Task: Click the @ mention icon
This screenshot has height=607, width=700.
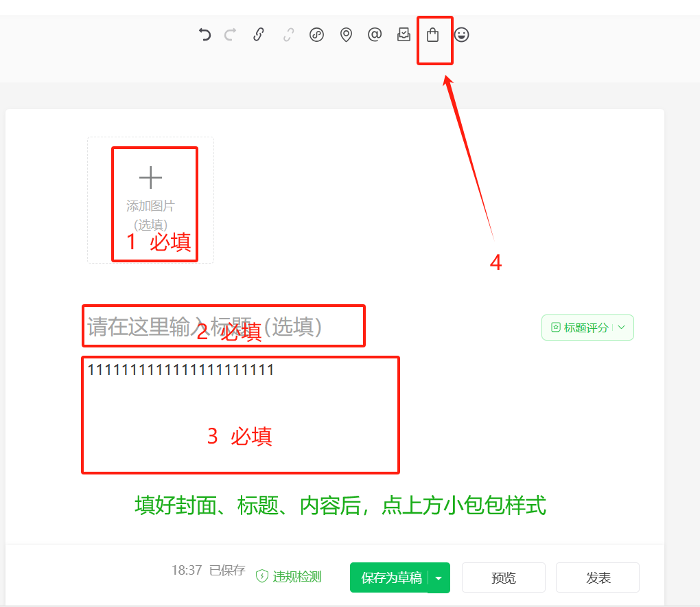Action: coord(374,34)
